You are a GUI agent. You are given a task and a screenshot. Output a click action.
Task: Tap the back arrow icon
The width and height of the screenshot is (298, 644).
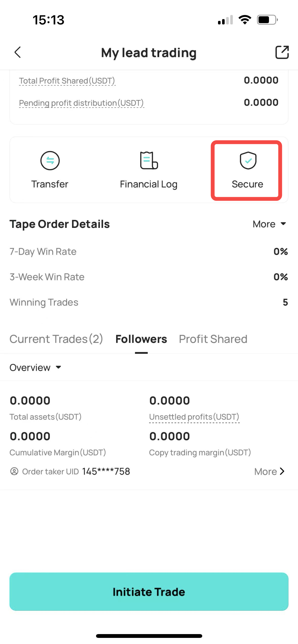tap(18, 52)
